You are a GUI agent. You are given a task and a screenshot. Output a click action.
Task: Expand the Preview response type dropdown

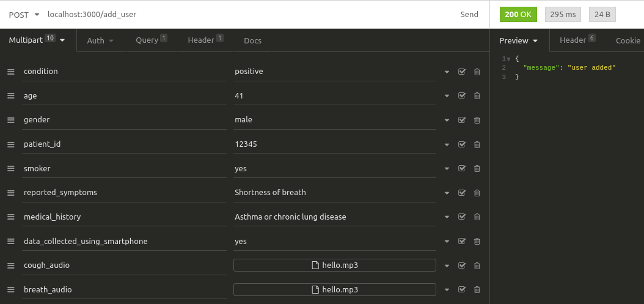point(519,41)
